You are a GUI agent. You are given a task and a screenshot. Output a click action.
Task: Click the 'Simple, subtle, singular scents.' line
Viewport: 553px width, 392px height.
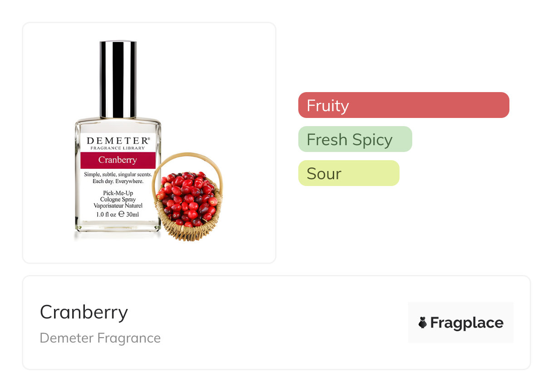coord(118,175)
